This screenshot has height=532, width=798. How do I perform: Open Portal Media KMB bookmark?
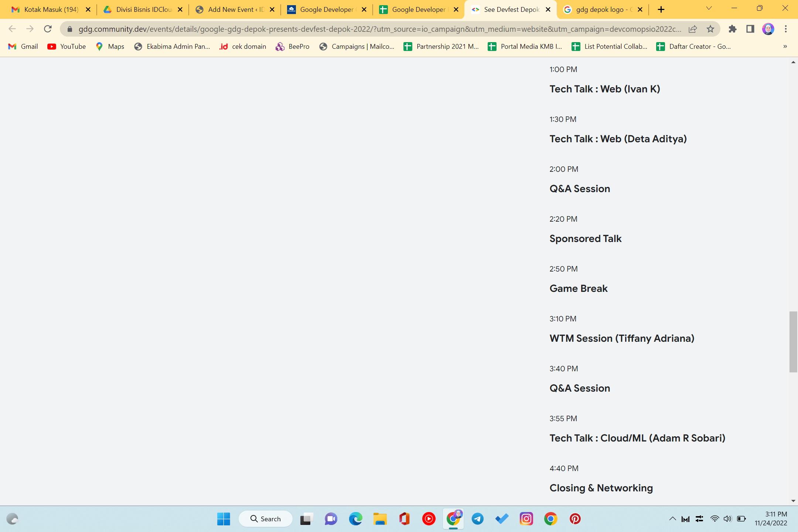point(525,47)
